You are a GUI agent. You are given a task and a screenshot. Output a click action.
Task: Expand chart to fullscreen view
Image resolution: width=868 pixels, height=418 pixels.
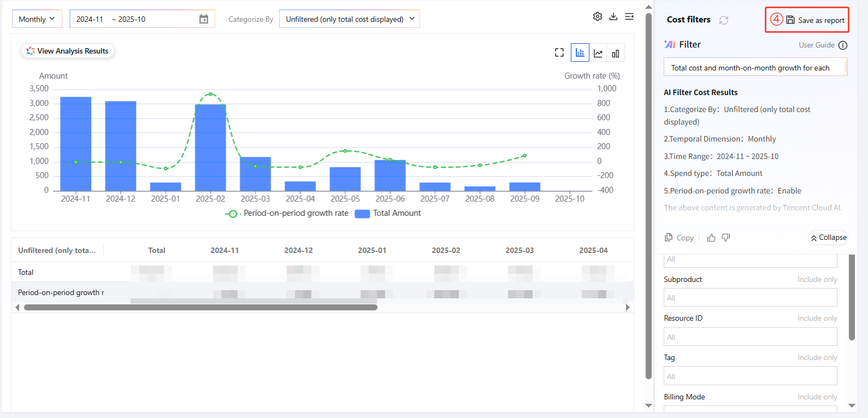click(x=559, y=52)
